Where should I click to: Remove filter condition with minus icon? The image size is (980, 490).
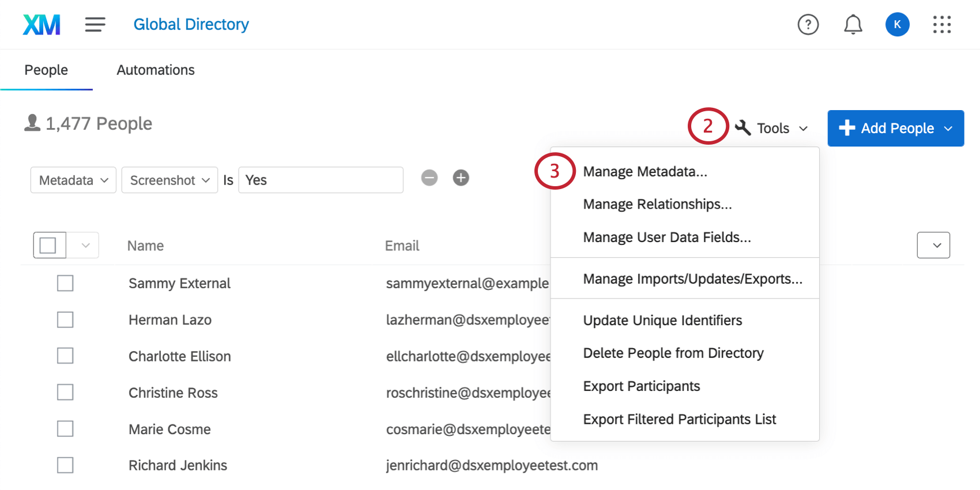(x=429, y=178)
